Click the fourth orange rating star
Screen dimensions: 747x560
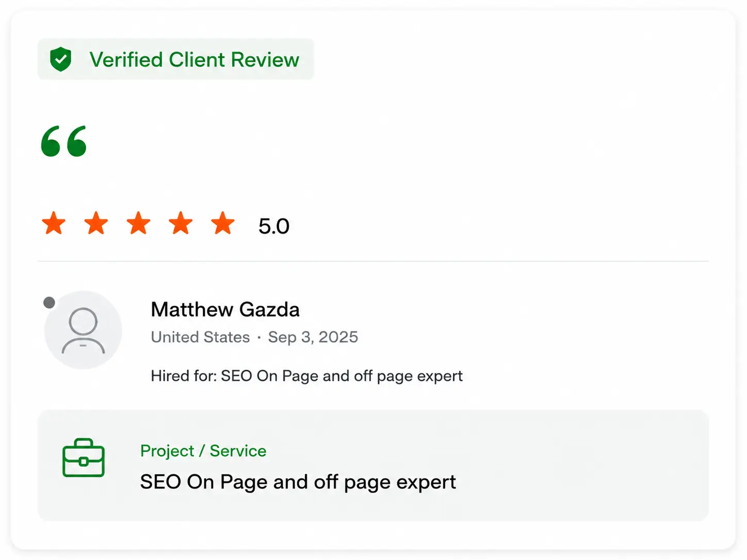pos(181,223)
